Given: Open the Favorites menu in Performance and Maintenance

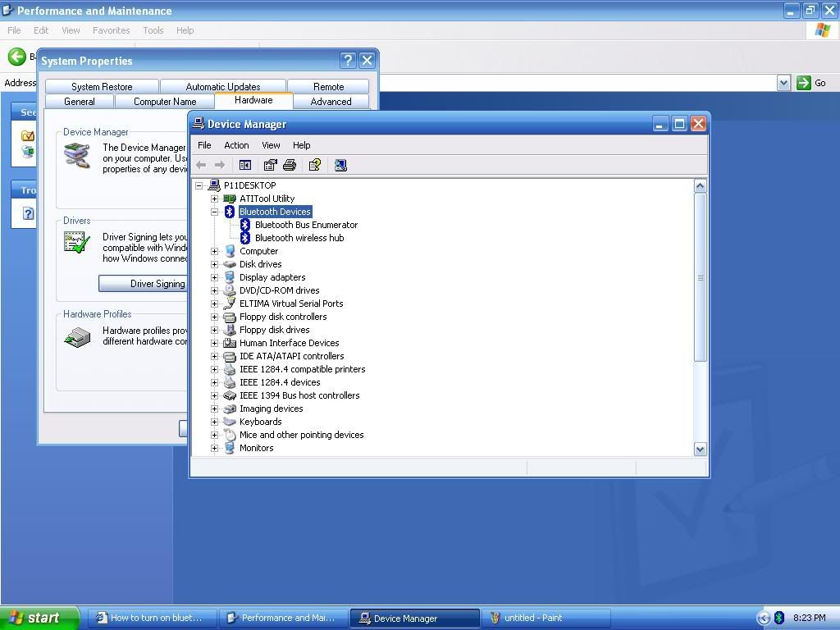Looking at the screenshot, I should tap(111, 30).
